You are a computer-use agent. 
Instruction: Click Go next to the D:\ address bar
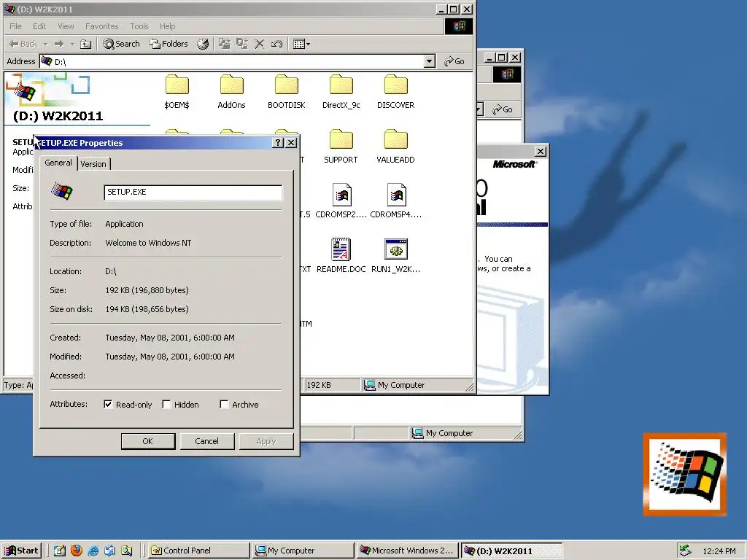click(454, 61)
